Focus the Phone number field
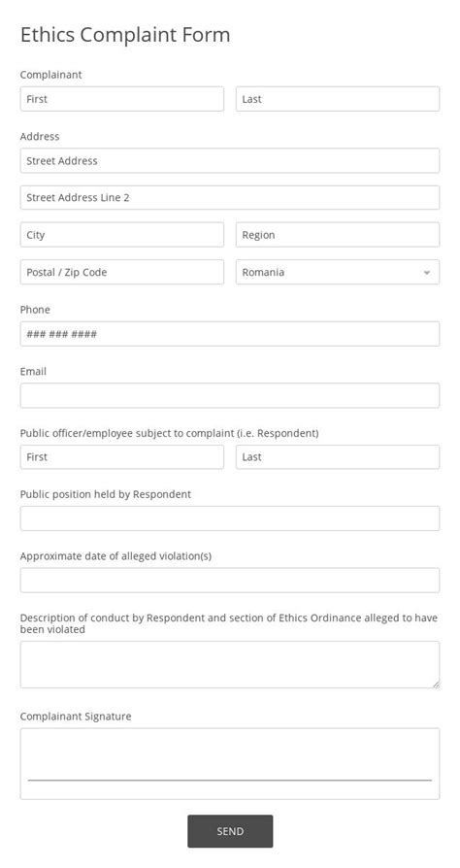460x868 pixels. 230,334
